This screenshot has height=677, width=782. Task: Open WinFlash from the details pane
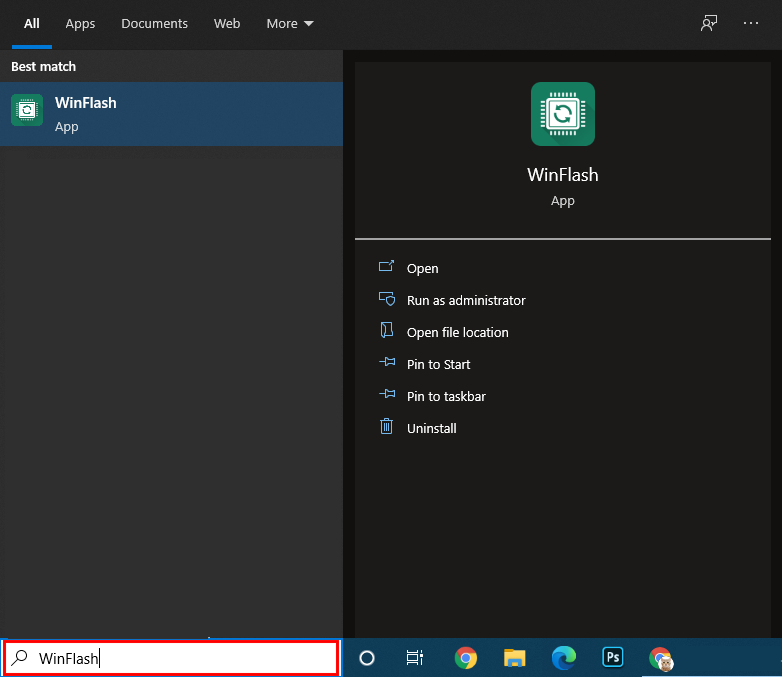422,268
